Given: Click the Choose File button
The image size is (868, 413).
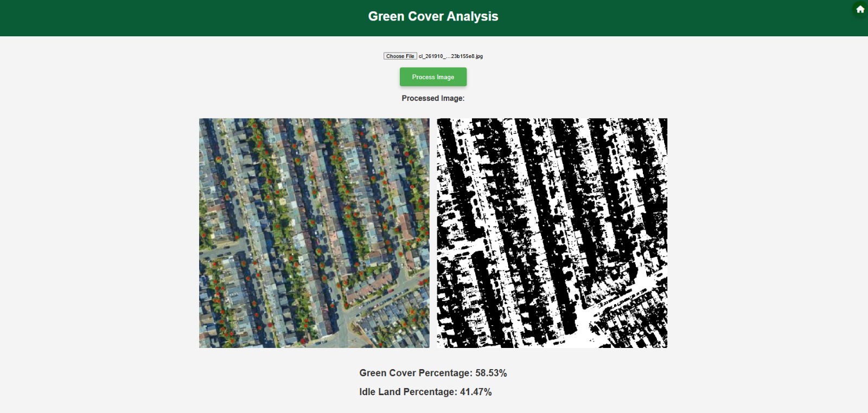Looking at the screenshot, I should coord(400,56).
